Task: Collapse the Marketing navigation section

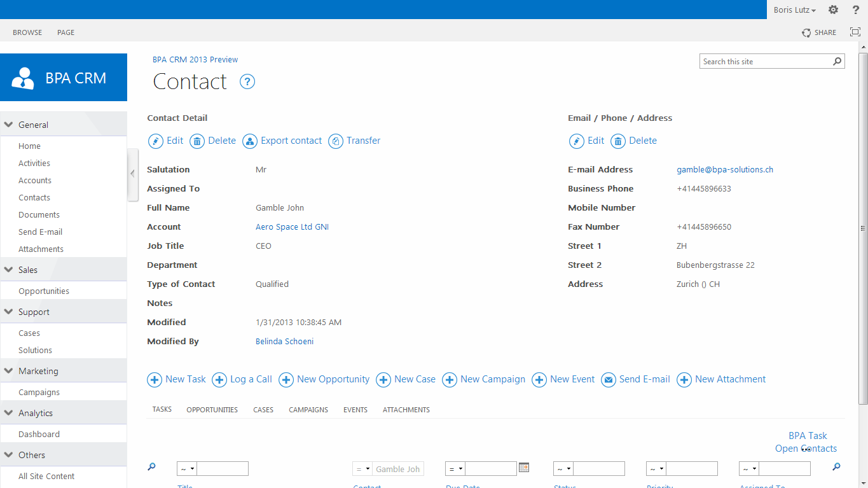Action: click(x=9, y=371)
